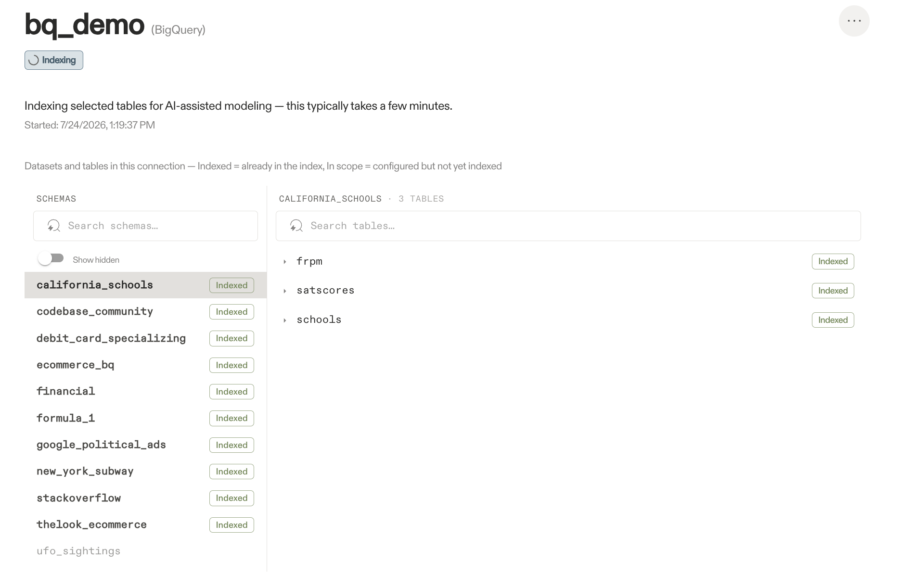Click the frpm table name
This screenshot has height=588, width=900.
(309, 261)
